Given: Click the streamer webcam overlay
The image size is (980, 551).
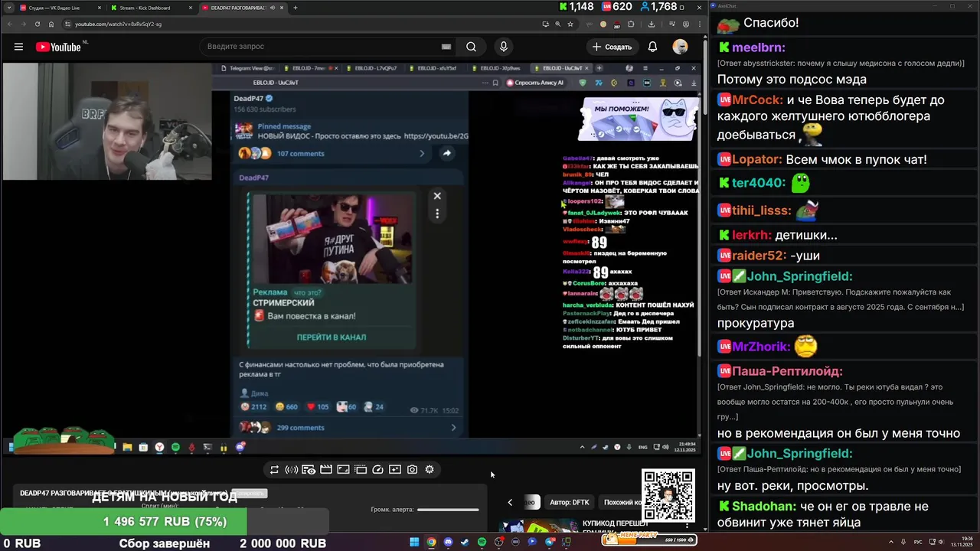Looking at the screenshot, I should click(x=107, y=121).
